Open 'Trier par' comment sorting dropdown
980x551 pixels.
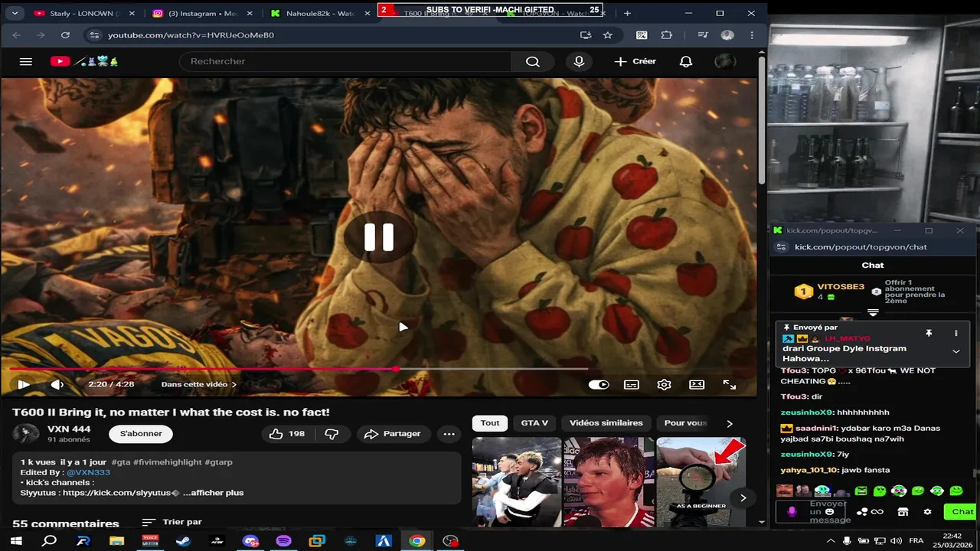172,522
